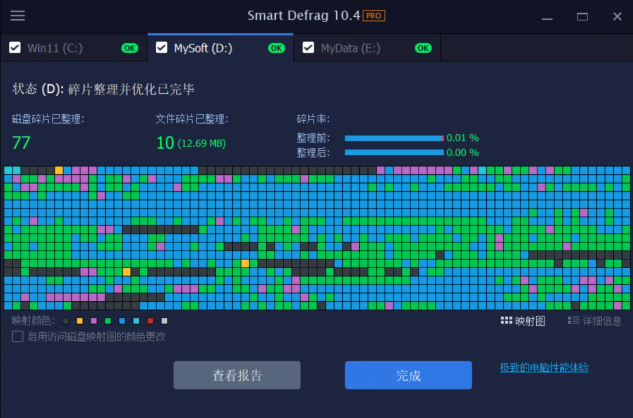Image resolution: width=633 pixels, height=418 pixels.
Task: Uncheck the Win11 (C:) drive checkbox
Action: pos(15,48)
